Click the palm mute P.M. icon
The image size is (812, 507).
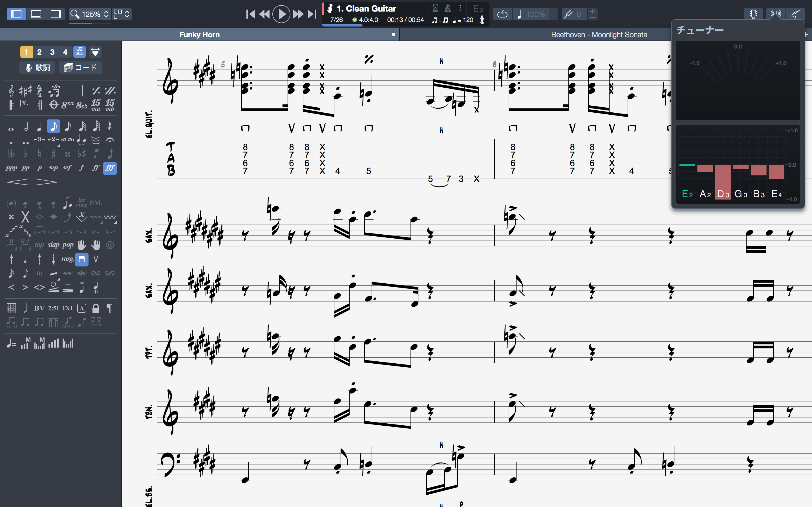click(x=96, y=203)
